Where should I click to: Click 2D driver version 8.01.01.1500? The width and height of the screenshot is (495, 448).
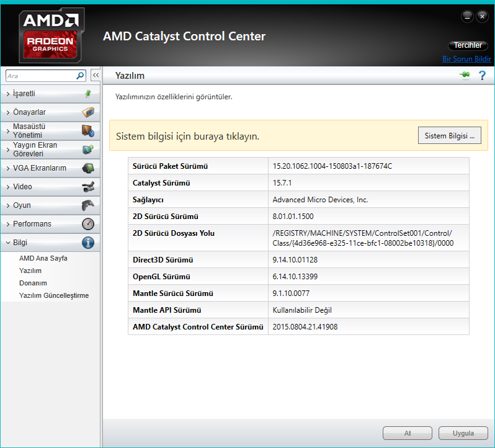[x=293, y=217]
